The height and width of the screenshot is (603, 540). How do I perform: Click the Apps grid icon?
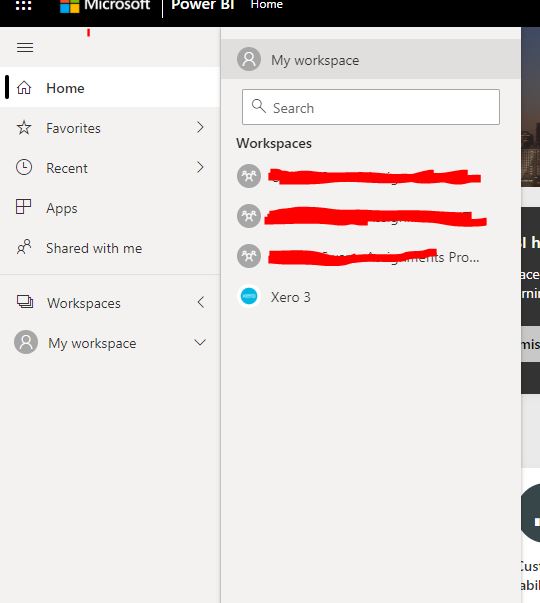tap(23, 207)
